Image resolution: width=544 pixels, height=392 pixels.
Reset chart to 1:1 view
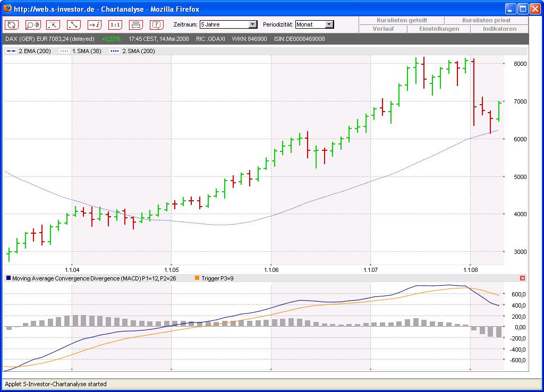click(x=115, y=25)
